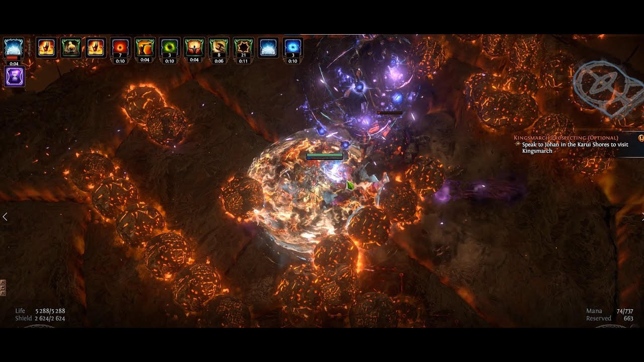The width and height of the screenshot is (644, 362).
Task: Select the green eye buff with 3 stacks
Action: (x=170, y=47)
